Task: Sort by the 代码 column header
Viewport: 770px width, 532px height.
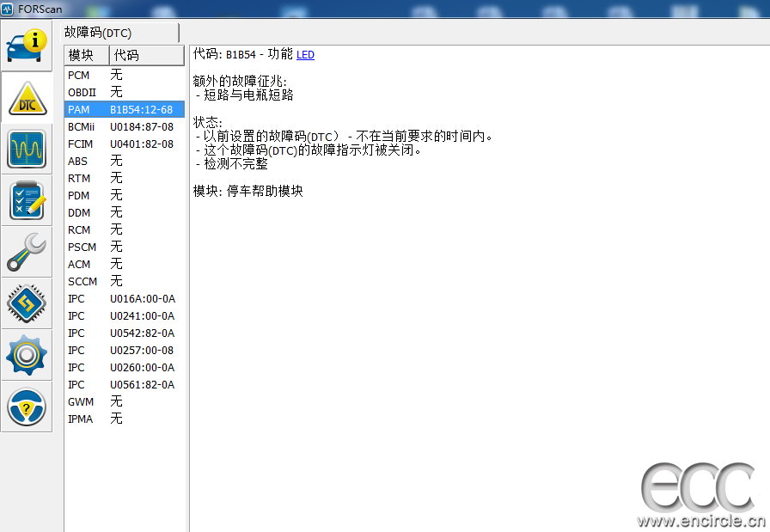Action: click(x=146, y=55)
